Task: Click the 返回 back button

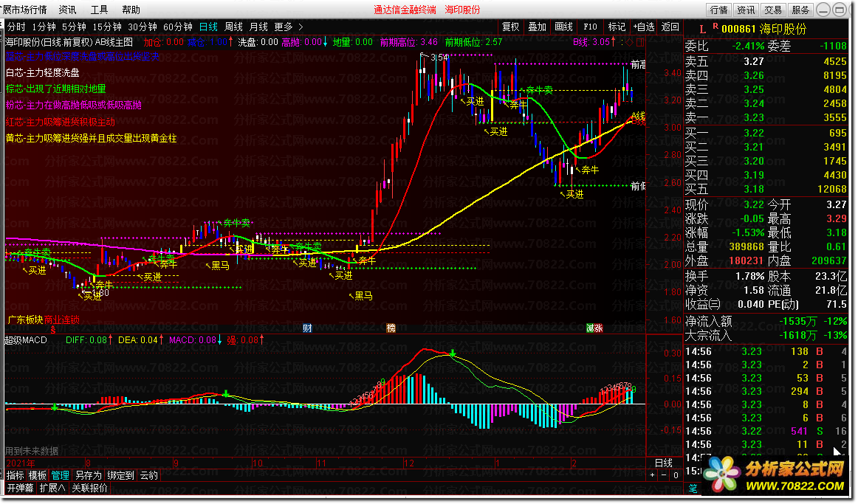Action: 670,27
